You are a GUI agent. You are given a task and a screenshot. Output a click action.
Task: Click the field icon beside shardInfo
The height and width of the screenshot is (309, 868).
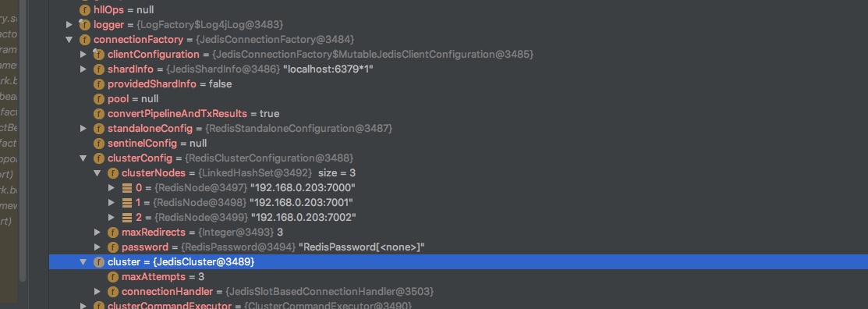click(98, 69)
